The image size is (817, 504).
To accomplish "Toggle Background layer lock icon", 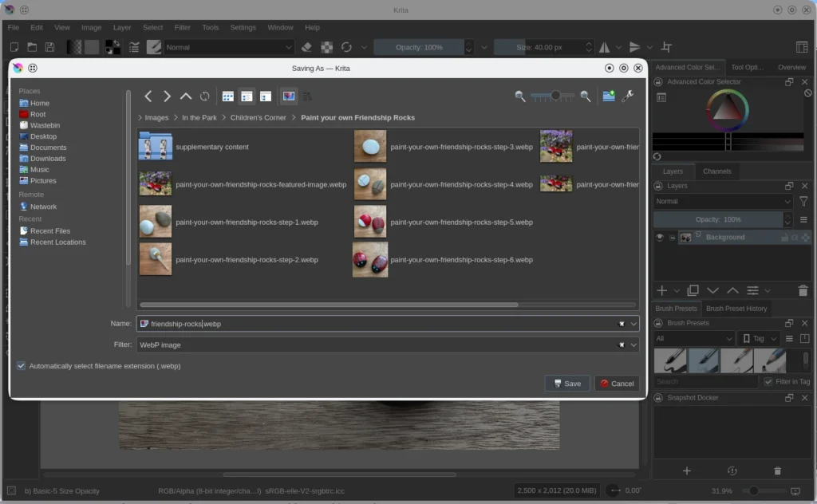I will pyautogui.click(x=784, y=238).
